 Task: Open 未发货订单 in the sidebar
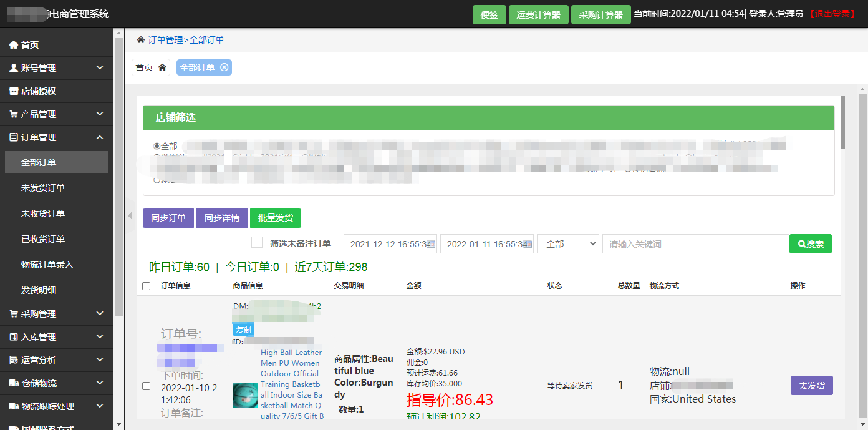[x=43, y=188]
